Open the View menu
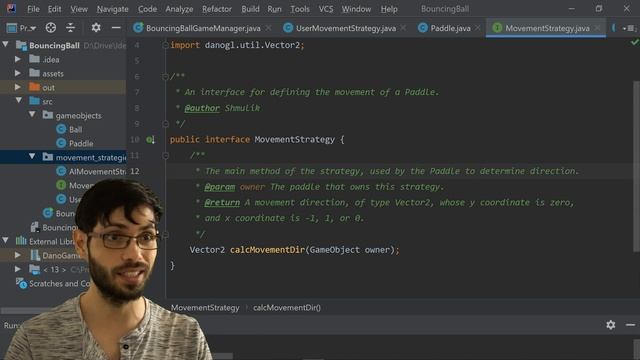This screenshot has width=640, height=360. pyautogui.click(x=79, y=9)
